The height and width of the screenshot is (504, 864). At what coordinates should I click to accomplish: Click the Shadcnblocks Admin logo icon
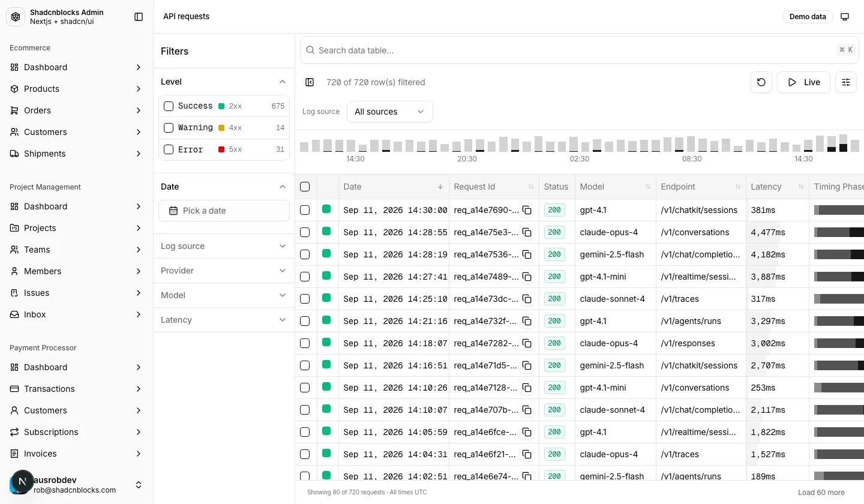(16, 17)
